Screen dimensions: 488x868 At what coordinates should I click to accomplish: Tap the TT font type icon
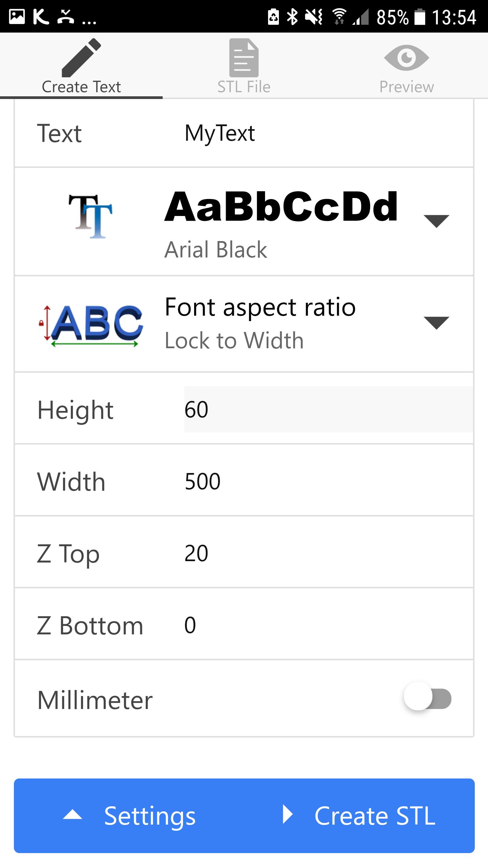90,216
